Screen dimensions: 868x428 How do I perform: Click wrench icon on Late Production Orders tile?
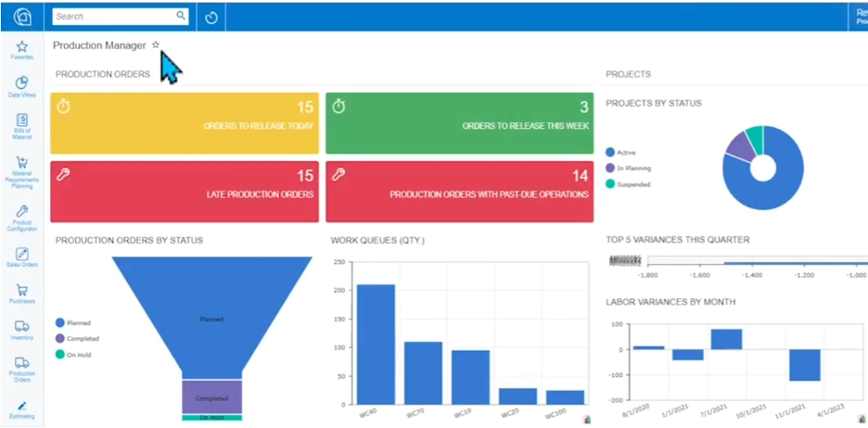pos(64,175)
